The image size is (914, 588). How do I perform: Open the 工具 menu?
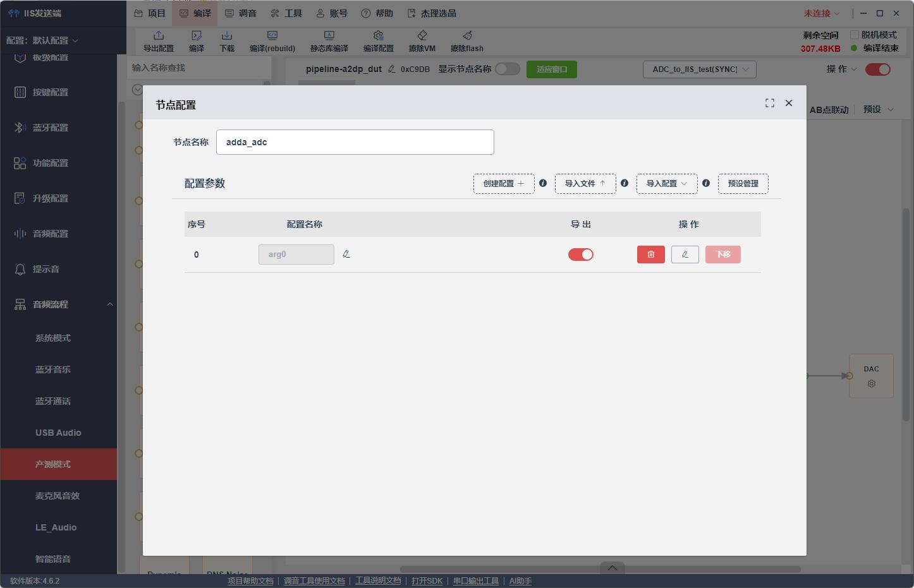286,13
